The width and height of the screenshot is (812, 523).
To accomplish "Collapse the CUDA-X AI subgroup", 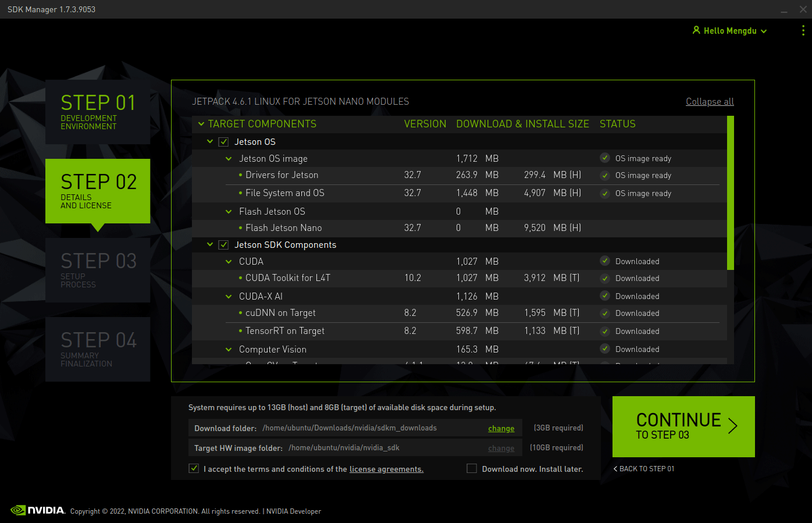I will (x=229, y=296).
